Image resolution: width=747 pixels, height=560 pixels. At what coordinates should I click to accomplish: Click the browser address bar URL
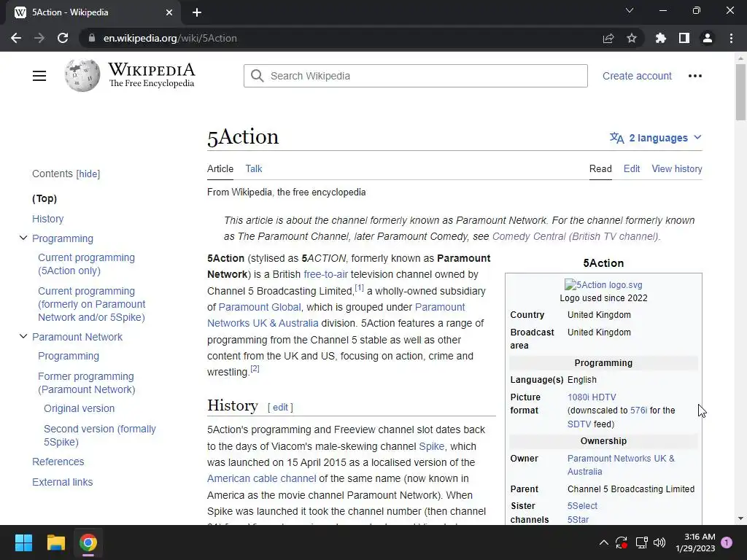coord(170,38)
